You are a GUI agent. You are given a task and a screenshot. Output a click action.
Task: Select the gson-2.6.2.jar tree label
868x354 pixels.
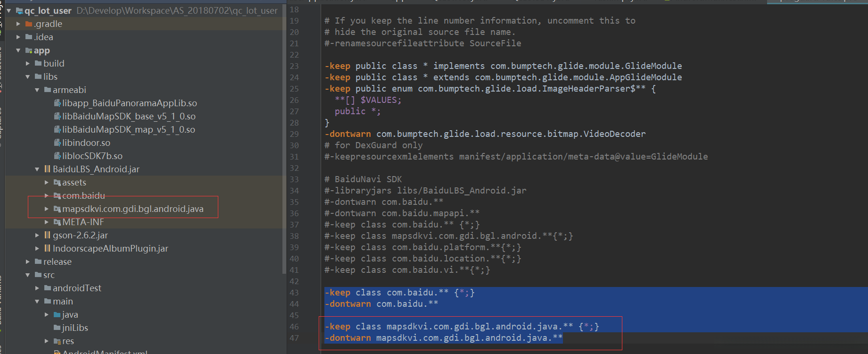point(80,235)
